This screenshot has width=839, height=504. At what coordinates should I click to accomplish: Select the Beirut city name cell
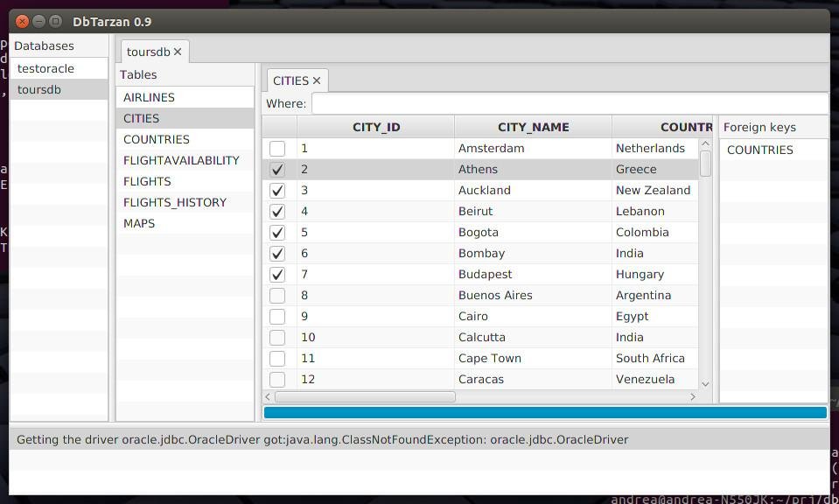[x=533, y=212]
